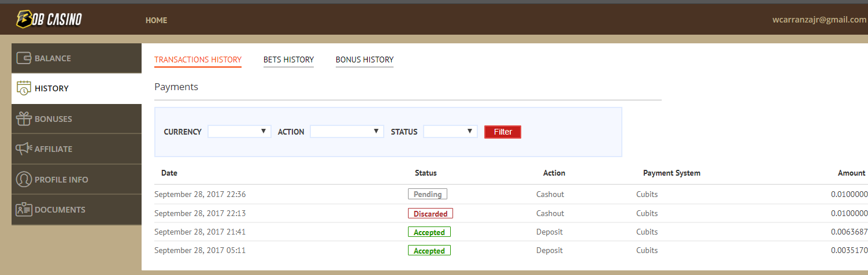Click the ID card Documents icon
The height and width of the screenshot is (275, 868).
[x=24, y=209]
